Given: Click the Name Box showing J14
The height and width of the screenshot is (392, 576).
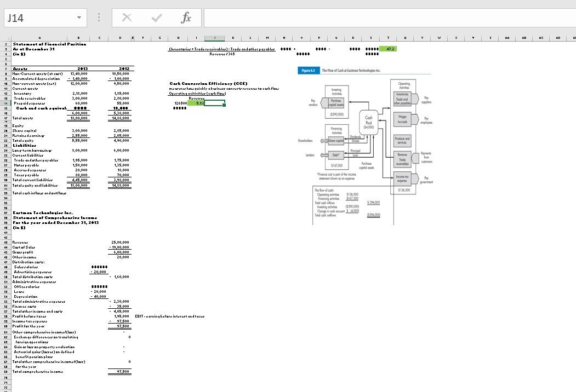Looking at the screenshot, I should 45,18.
